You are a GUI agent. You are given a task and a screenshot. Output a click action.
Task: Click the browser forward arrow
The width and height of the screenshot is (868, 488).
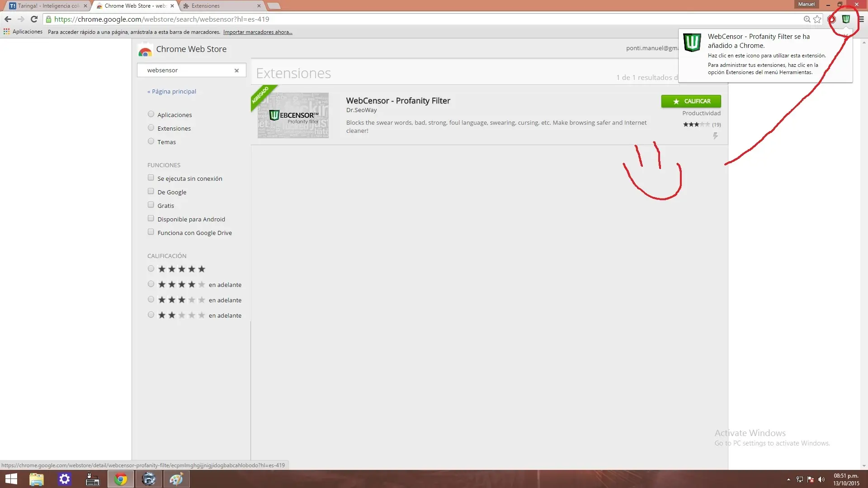(21, 19)
